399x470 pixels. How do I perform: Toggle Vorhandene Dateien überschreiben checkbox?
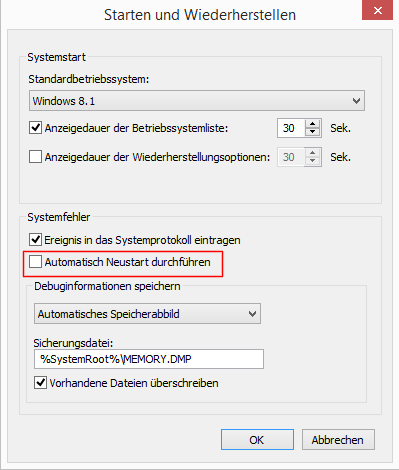click(40, 383)
